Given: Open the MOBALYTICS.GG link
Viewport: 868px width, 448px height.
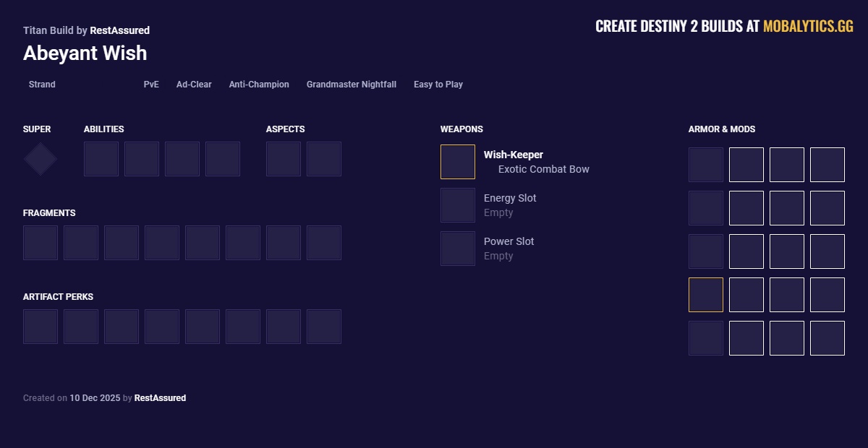Looking at the screenshot, I should (x=808, y=25).
